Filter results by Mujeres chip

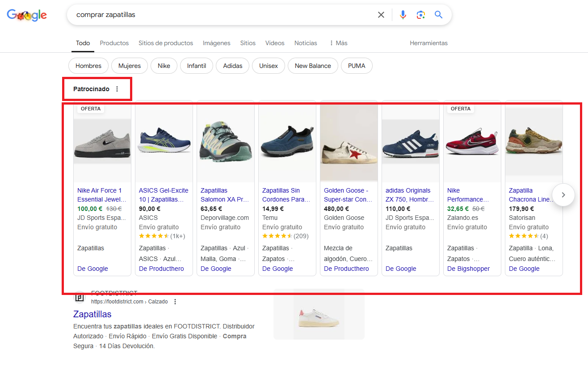pos(130,66)
